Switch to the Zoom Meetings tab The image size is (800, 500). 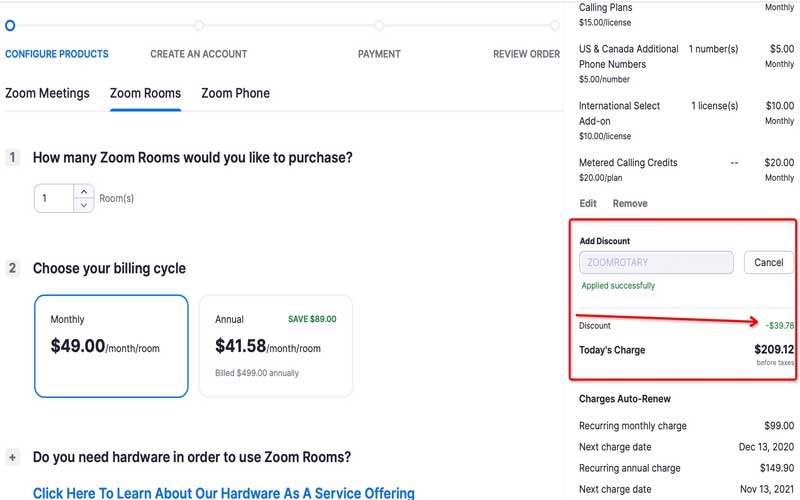pyautogui.click(x=47, y=93)
